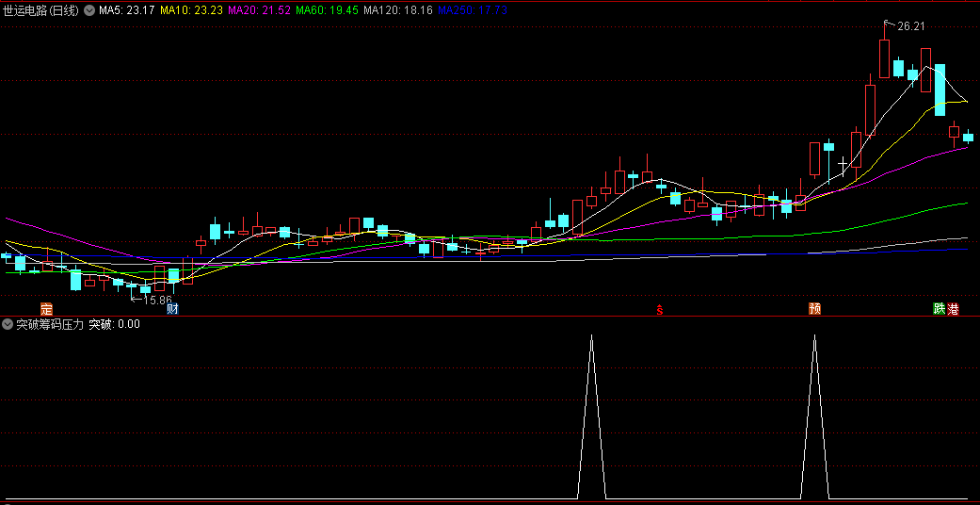Screen dimensions: 980x505
Task: Click the first breakout signal spike peak
Action: click(x=591, y=335)
